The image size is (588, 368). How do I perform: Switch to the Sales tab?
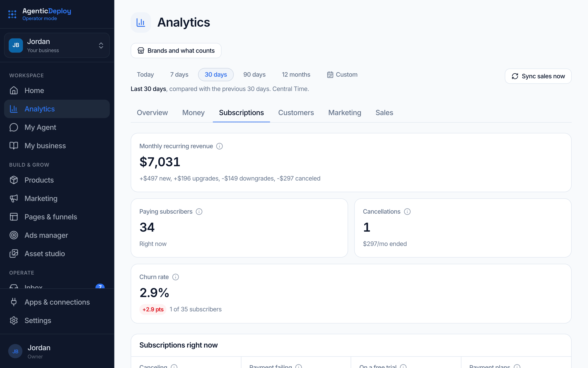pyautogui.click(x=384, y=113)
